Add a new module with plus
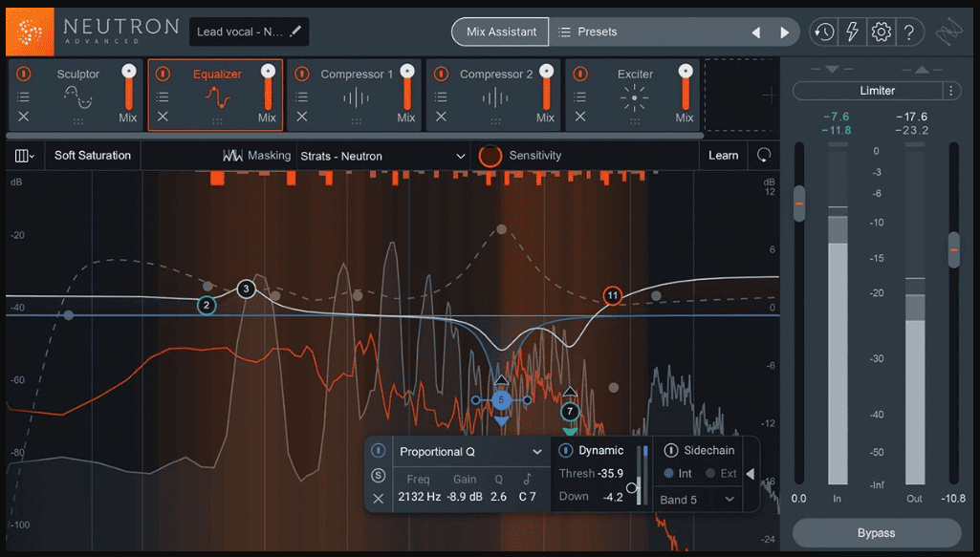This screenshot has height=557, width=980. [x=770, y=95]
